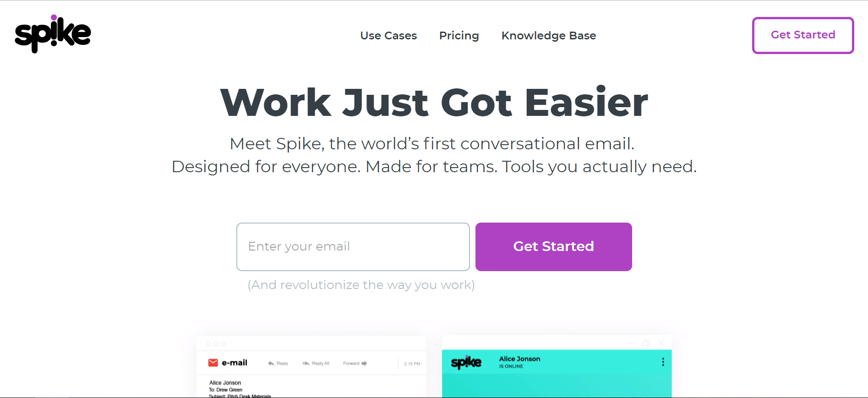Click Reply All in the email mockup
Image resolution: width=868 pixels, height=398 pixels.
pos(316,363)
